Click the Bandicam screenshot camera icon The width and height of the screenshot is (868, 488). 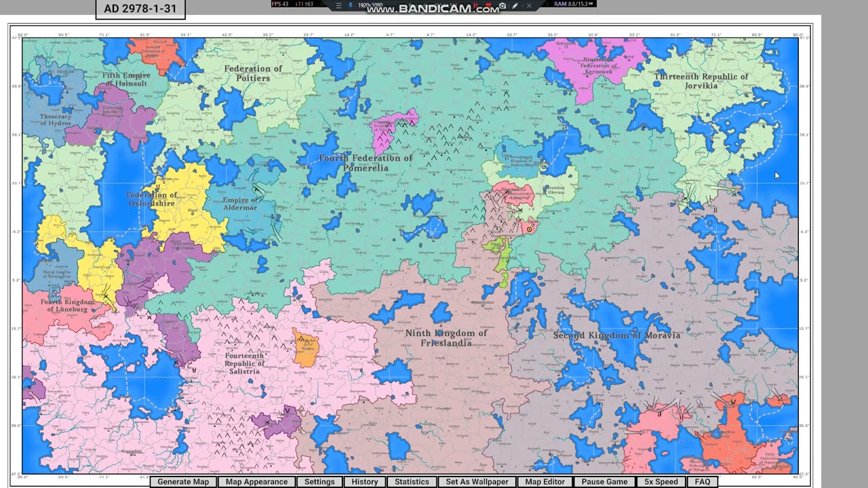tap(502, 5)
